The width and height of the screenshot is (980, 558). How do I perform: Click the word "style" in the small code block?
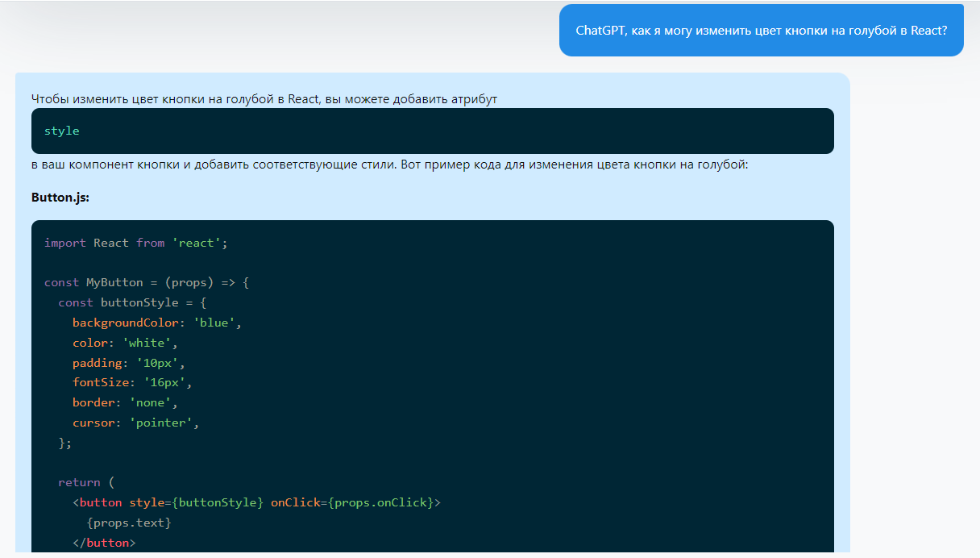coord(62,131)
